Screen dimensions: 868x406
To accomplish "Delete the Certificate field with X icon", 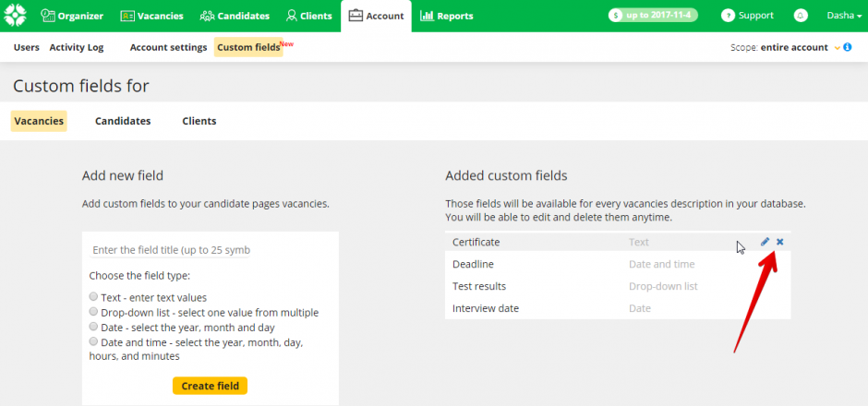I will pos(780,242).
